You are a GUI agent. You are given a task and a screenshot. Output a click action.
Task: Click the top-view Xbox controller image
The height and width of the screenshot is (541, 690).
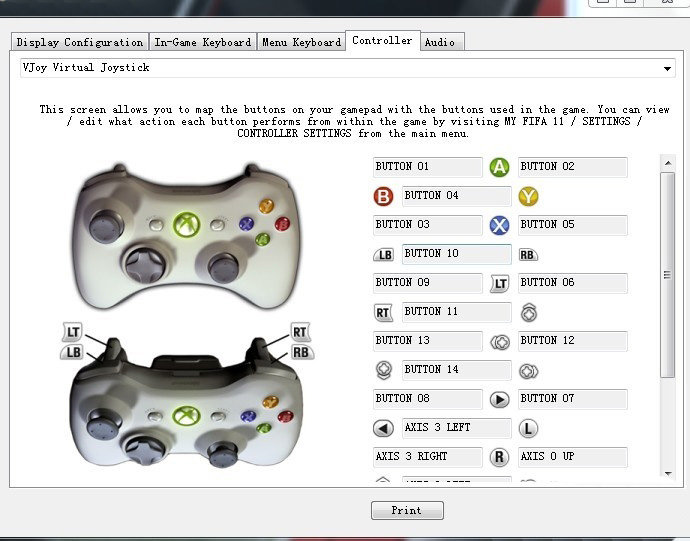click(187, 237)
